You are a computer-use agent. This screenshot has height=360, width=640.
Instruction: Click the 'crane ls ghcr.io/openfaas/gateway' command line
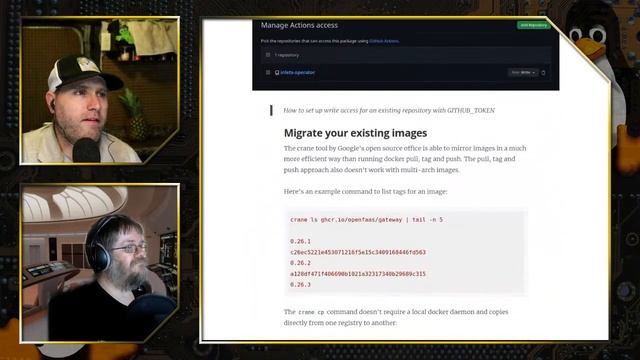[366, 220]
